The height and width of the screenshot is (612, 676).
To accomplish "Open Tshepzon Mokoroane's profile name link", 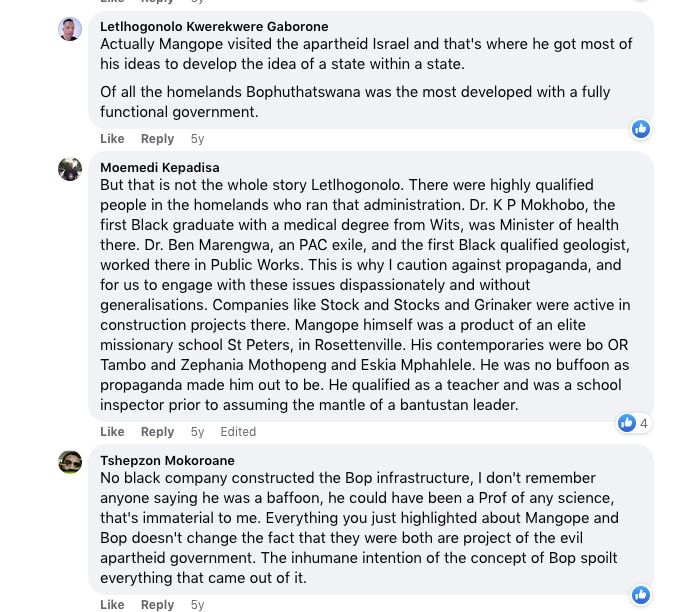I will tap(167, 461).
